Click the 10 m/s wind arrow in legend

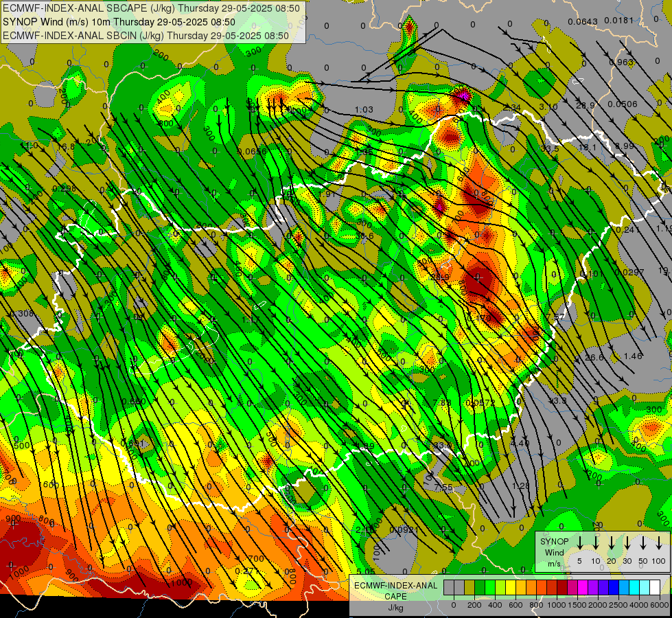(596, 542)
